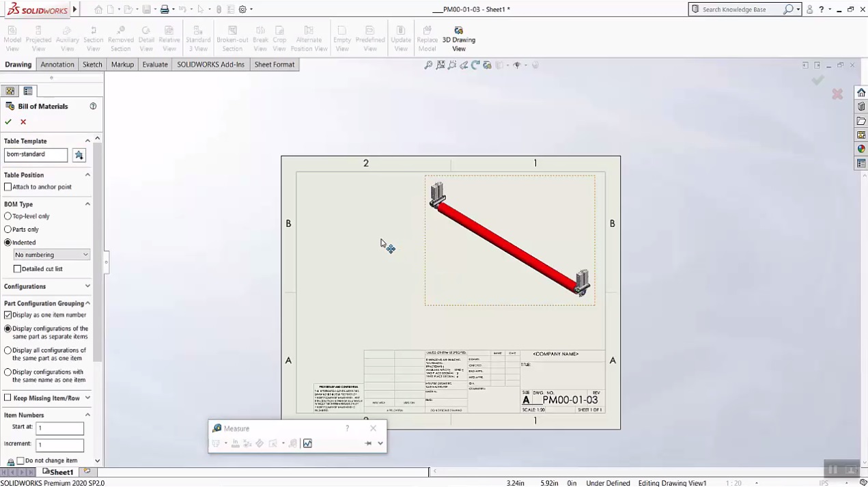Screen dimensions: 868x487
Task: Expand Keep Missing Item/Row section
Action: [87, 398]
